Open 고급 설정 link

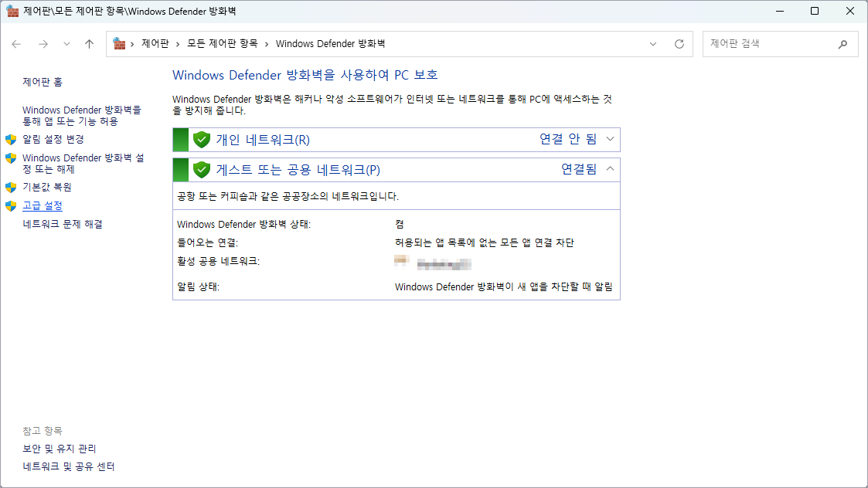(x=43, y=205)
